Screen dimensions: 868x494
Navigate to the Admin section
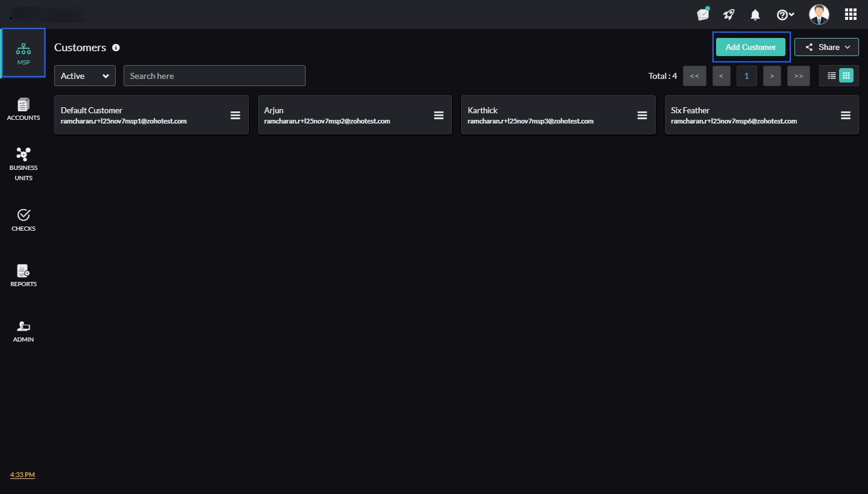point(23,330)
